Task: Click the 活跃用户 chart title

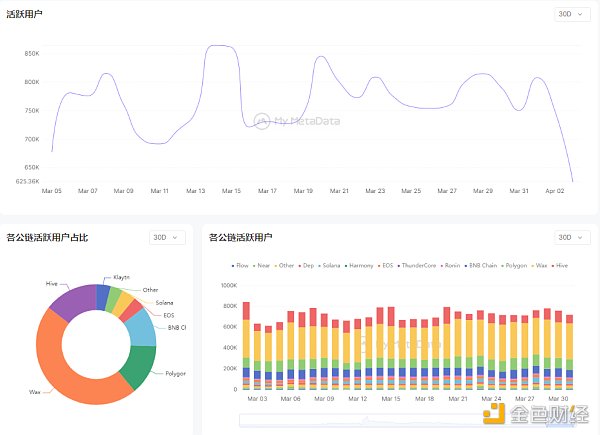Action: click(25, 14)
